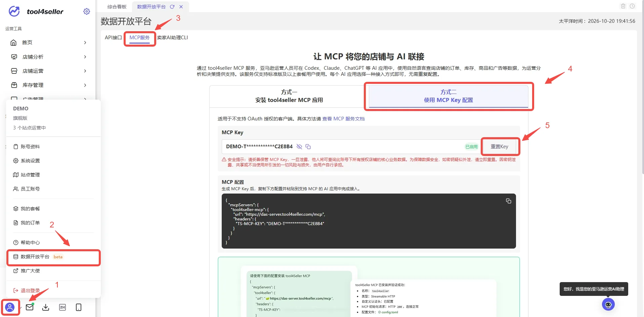This screenshot has width=644, height=317.
Task: Click the user avatar icon
Action: coord(10,307)
